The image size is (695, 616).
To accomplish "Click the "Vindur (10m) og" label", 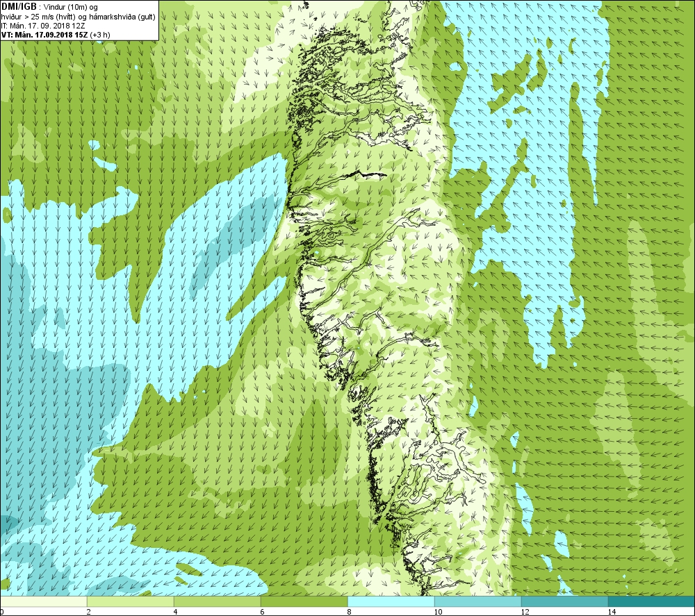I will (x=72, y=7).
